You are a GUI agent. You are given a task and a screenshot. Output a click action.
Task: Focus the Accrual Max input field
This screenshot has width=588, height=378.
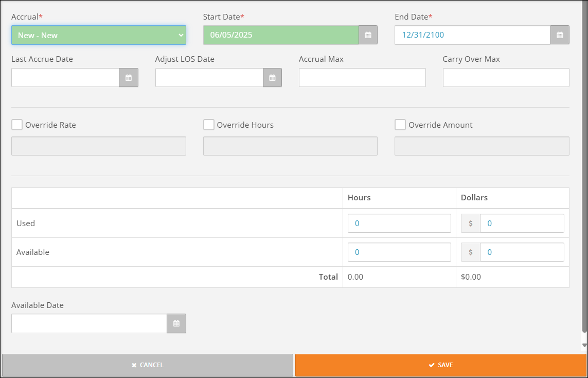(x=362, y=78)
